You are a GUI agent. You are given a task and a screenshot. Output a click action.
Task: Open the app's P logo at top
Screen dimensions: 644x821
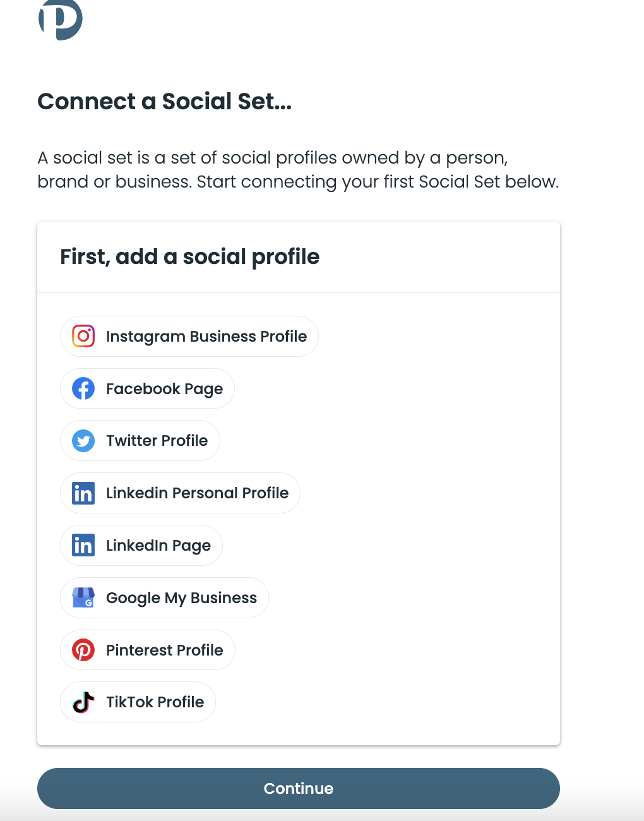[61, 19]
